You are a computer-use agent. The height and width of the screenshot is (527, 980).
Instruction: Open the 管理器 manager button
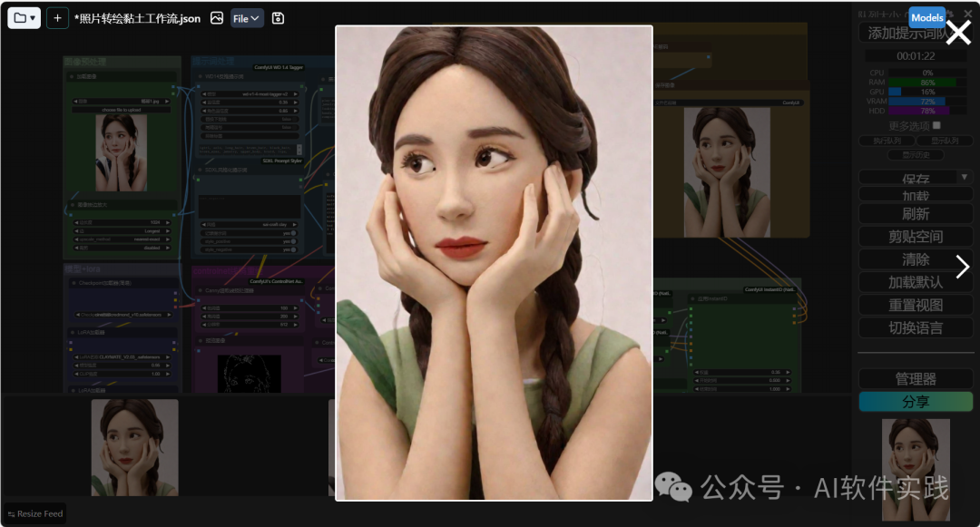pyautogui.click(x=916, y=379)
